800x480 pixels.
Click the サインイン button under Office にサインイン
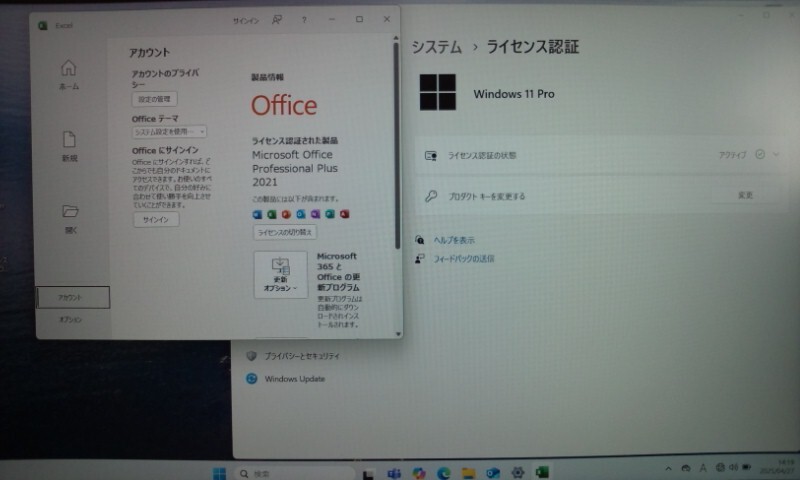coord(156,219)
